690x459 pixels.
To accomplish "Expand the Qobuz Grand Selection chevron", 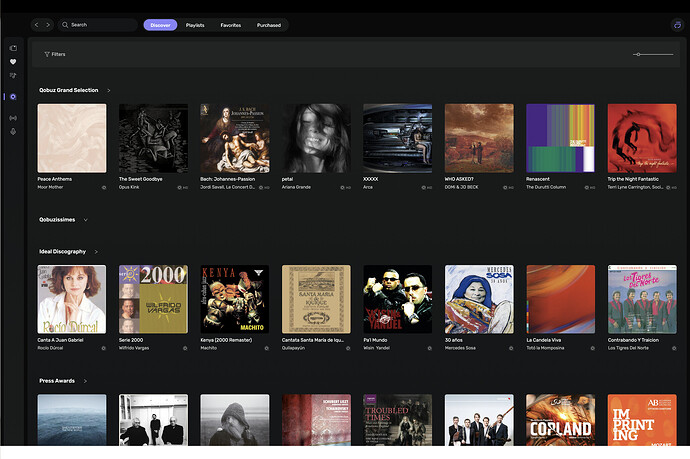I will click(109, 90).
